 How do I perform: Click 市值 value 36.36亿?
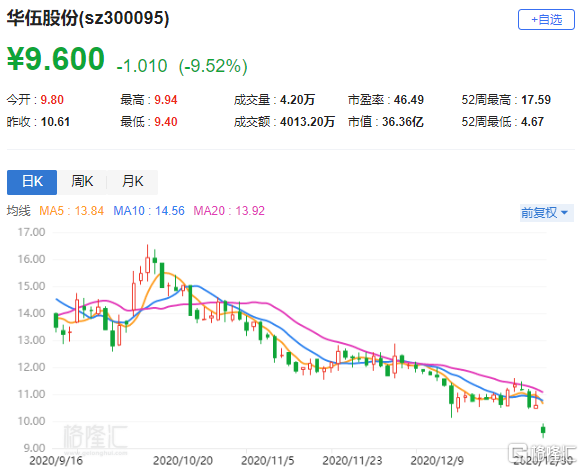(x=403, y=122)
